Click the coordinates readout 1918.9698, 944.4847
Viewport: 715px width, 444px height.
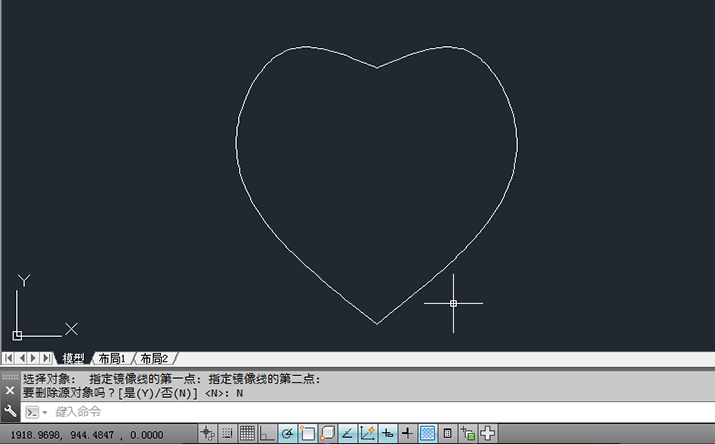[87, 435]
